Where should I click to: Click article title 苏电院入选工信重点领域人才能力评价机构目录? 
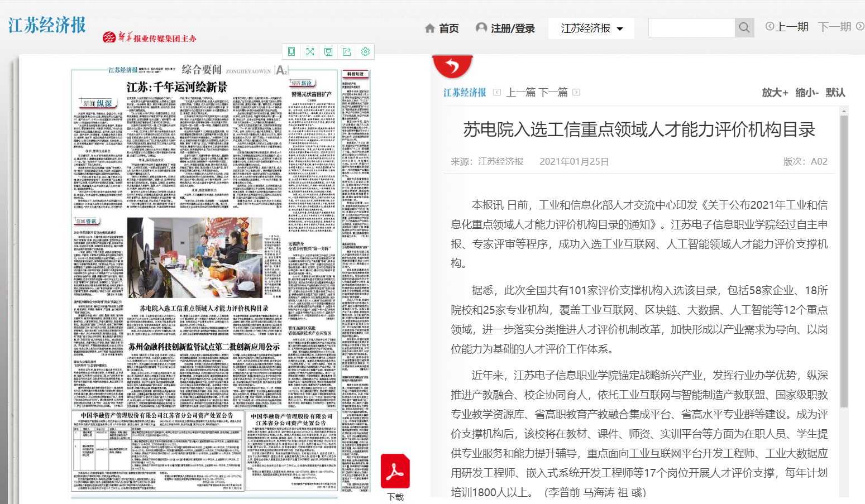click(x=639, y=129)
